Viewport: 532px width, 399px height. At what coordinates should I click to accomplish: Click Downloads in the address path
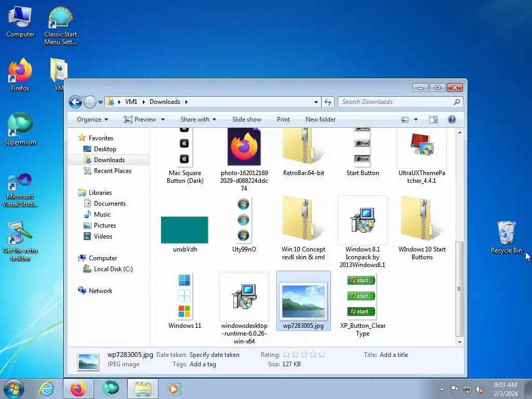click(x=165, y=102)
